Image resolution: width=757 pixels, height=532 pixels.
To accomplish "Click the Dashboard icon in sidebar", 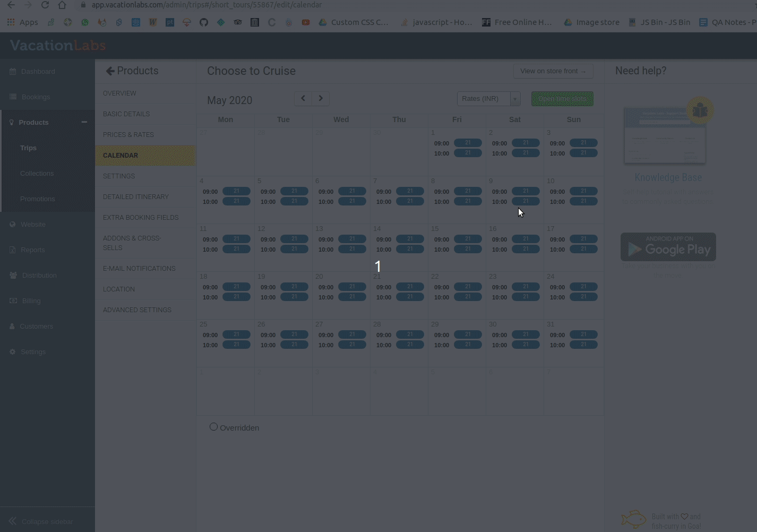I will click(x=13, y=72).
